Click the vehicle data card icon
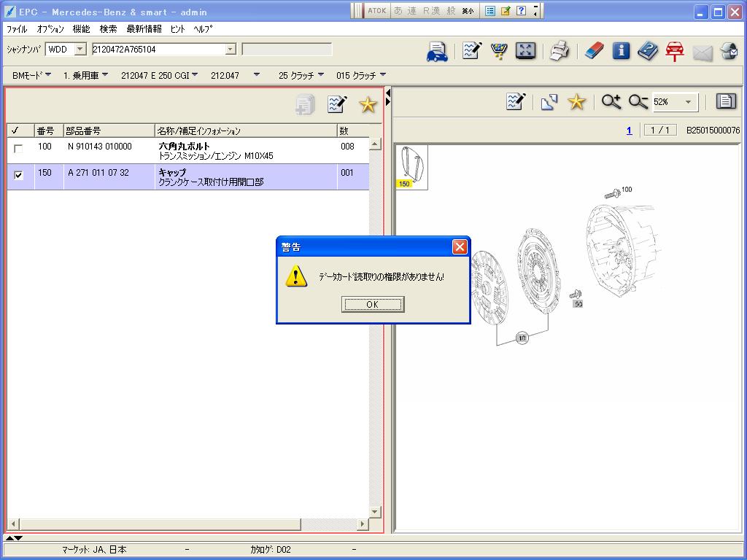Screen dimensions: 747x560 (x=437, y=51)
